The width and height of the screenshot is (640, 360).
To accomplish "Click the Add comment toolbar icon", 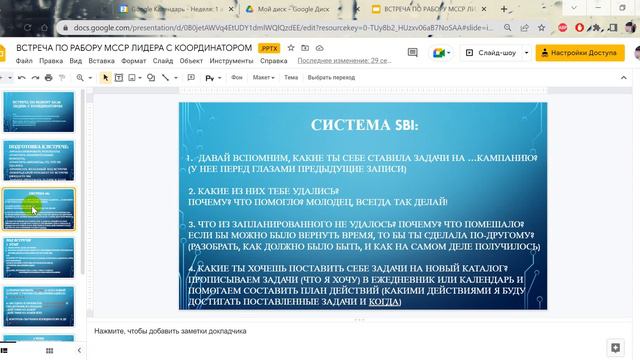I will click(x=191, y=78).
